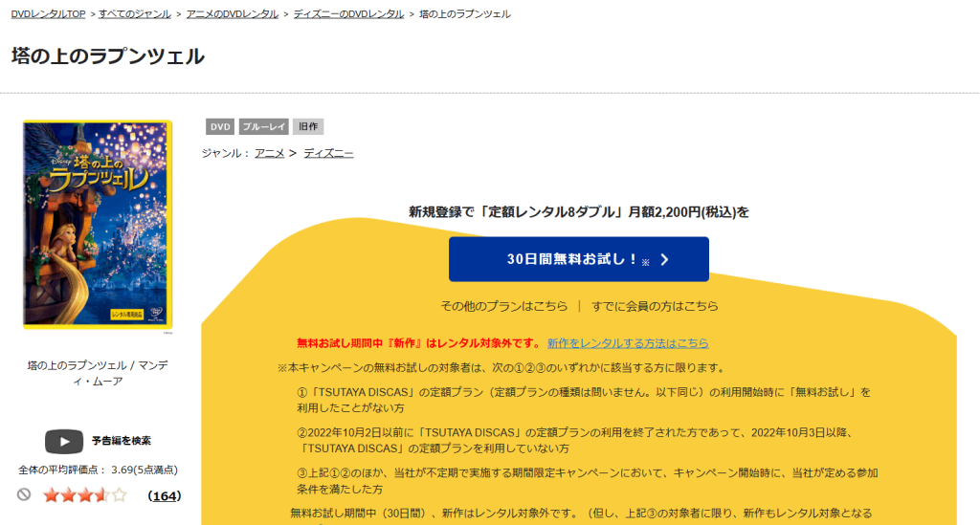The height and width of the screenshot is (525, 980).
Task: Open the アニメ genre link
Action: point(269,153)
